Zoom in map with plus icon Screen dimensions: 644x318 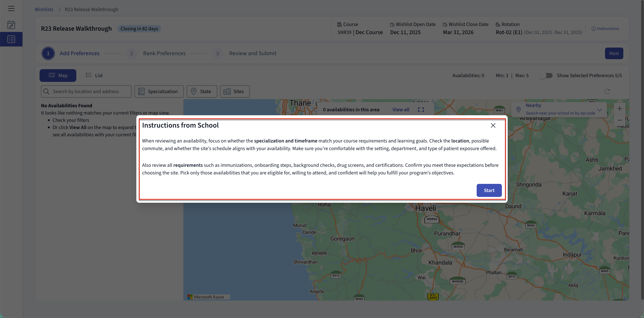pyautogui.click(x=620, y=109)
